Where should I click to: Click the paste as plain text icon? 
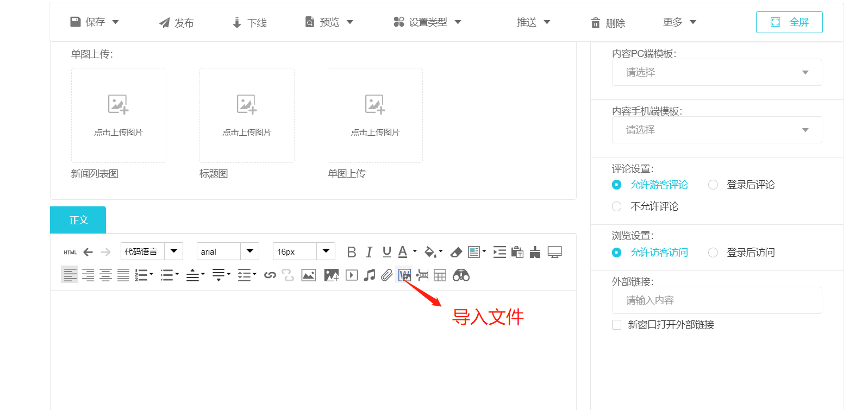coord(517,252)
